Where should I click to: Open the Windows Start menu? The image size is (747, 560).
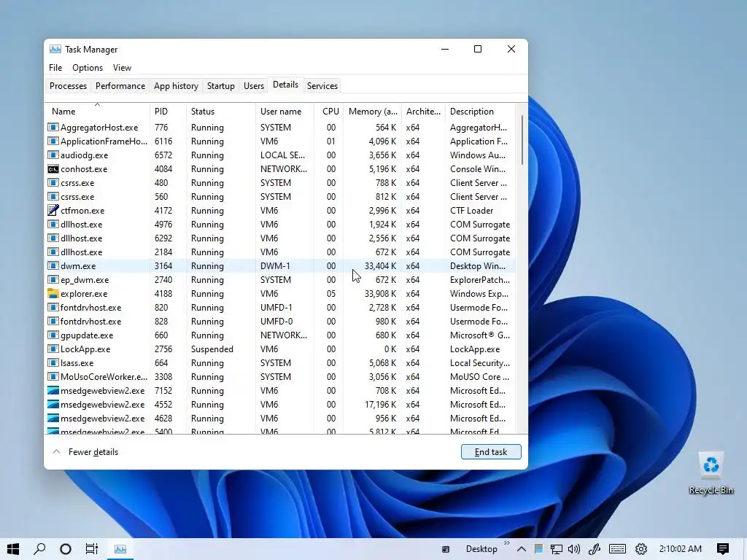coord(13,549)
